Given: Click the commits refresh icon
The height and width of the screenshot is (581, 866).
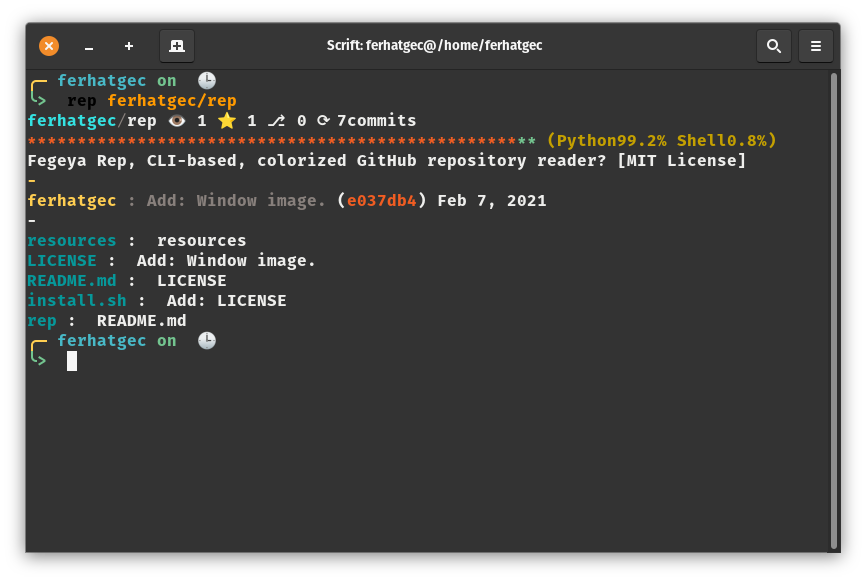Looking at the screenshot, I should click(x=323, y=120).
